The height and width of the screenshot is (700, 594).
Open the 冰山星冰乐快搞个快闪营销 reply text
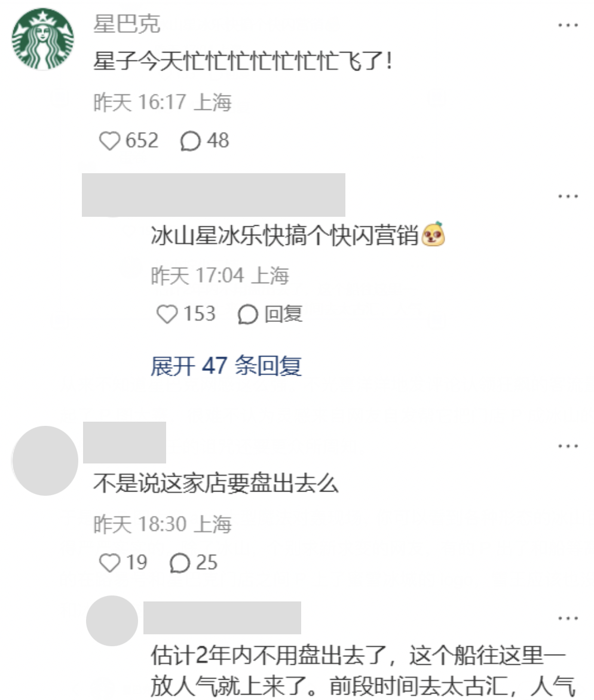click(285, 235)
